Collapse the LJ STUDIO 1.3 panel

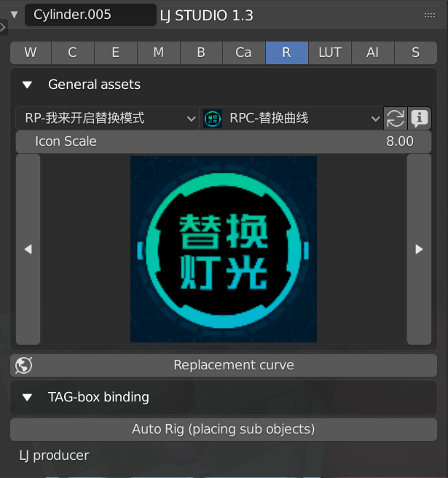pyautogui.click(x=14, y=15)
